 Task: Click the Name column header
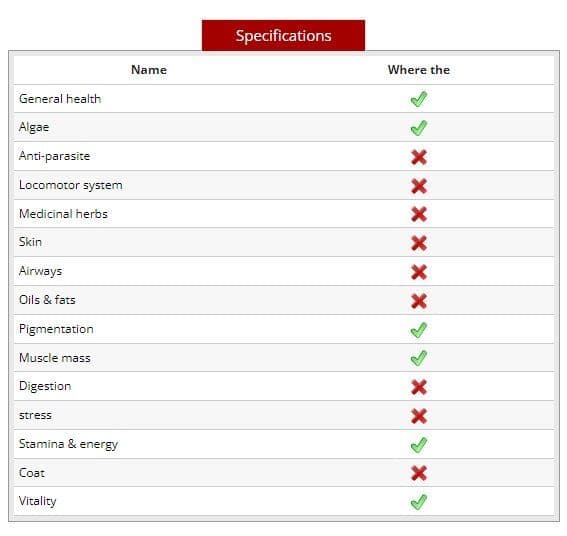149,70
